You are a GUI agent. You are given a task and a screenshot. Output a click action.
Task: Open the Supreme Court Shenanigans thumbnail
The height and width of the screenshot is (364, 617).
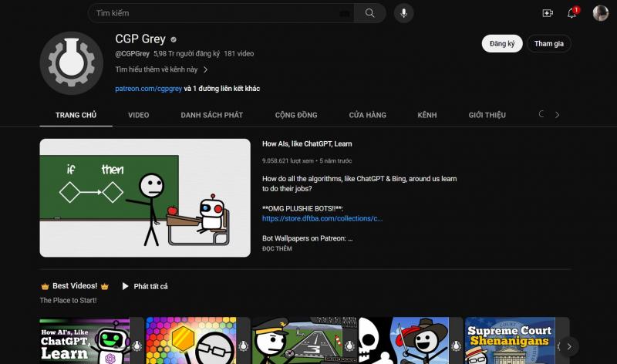click(517, 341)
